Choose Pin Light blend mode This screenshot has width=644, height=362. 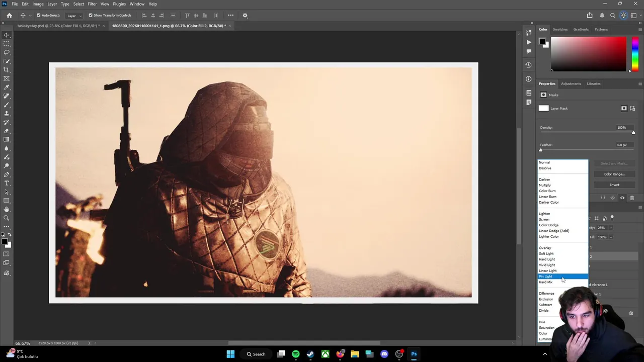click(562, 277)
